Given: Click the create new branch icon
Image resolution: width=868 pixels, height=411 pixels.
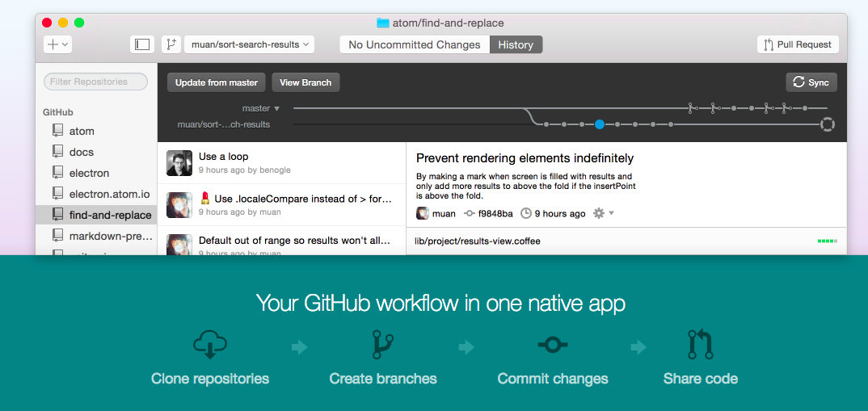Looking at the screenshot, I should [171, 44].
